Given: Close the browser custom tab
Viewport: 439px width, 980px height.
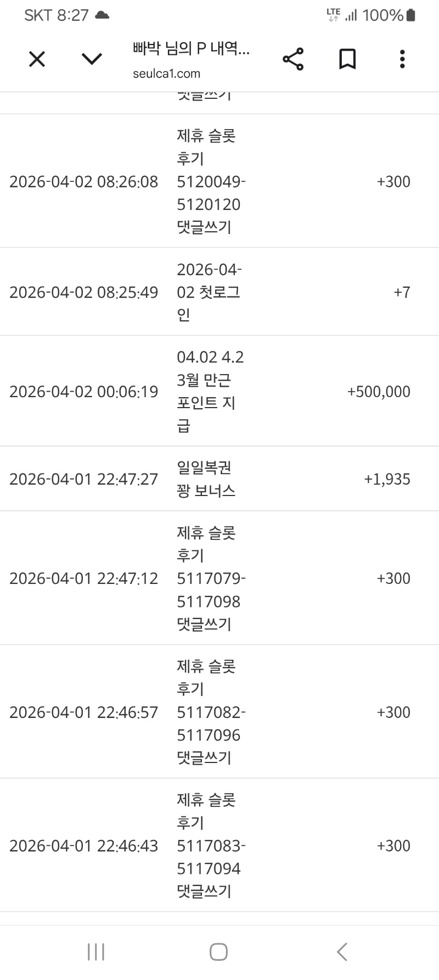Looking at the screenshot, I should click(x=37, y=59).
